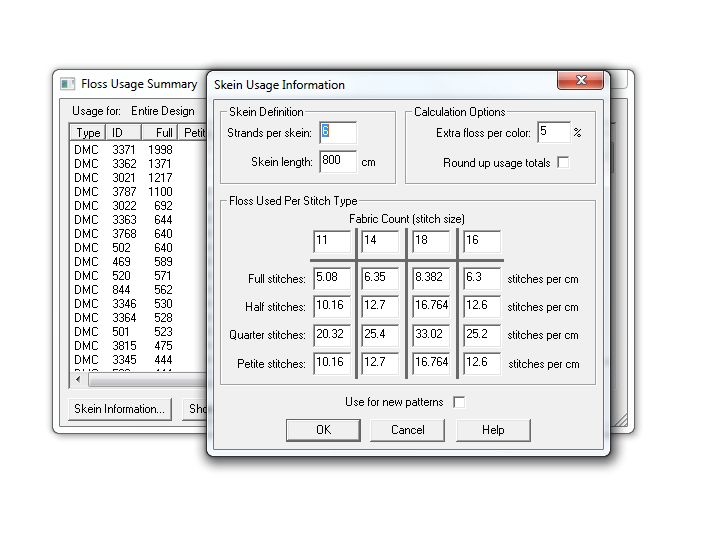Click the Skein length input box
Image resolution: width=706 pixels, height=533 pixels.
click(x=338, y=161)
